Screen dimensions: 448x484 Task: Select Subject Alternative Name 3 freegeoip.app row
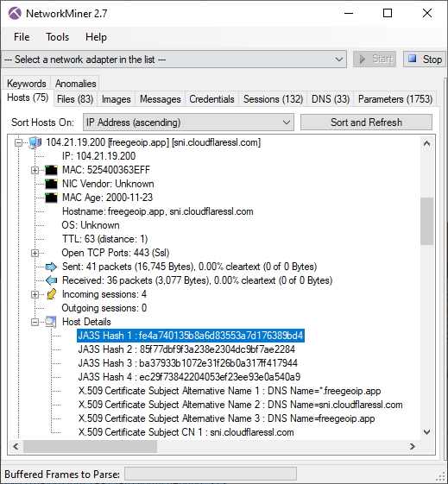226,418
